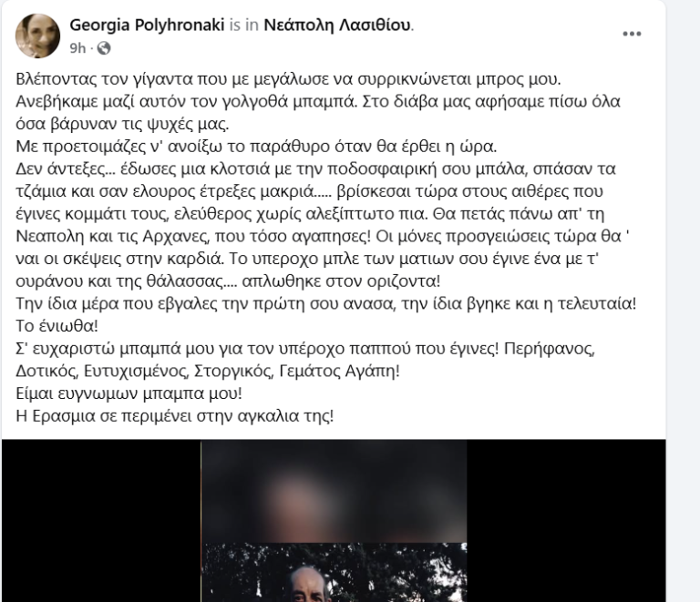Click the line starting Την ίδια μέρα
The image size is (700, 602).
pyautogui.click(x=326, y=303)
